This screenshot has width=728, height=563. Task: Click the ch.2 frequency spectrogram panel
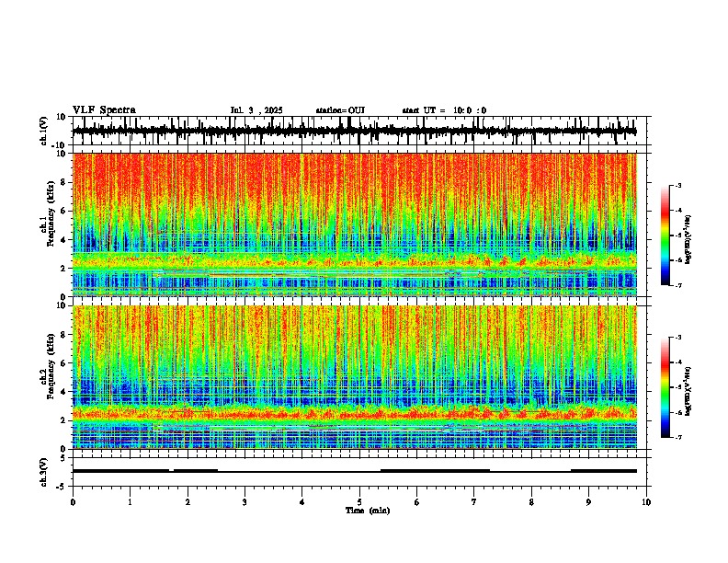(x=355, y=377)
